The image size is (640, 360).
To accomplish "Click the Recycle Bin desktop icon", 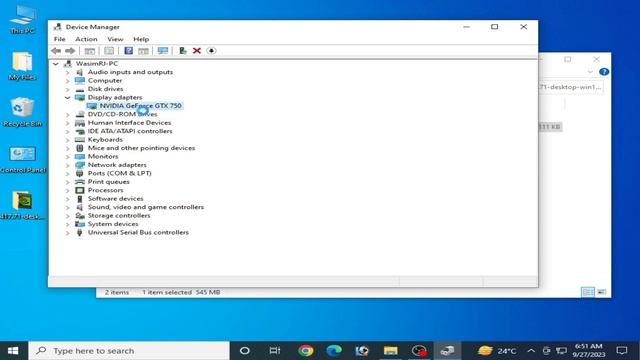I will (x=22, y=112).
